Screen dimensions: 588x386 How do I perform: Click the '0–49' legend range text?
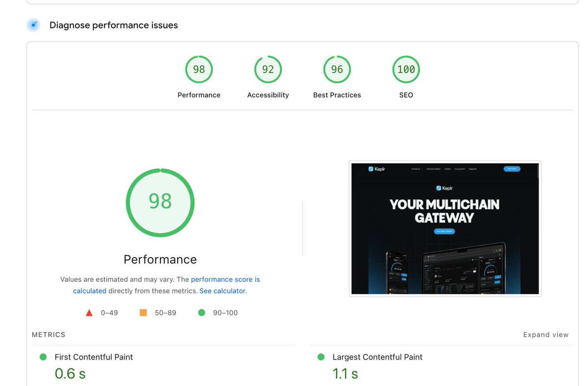click(109, 313)
